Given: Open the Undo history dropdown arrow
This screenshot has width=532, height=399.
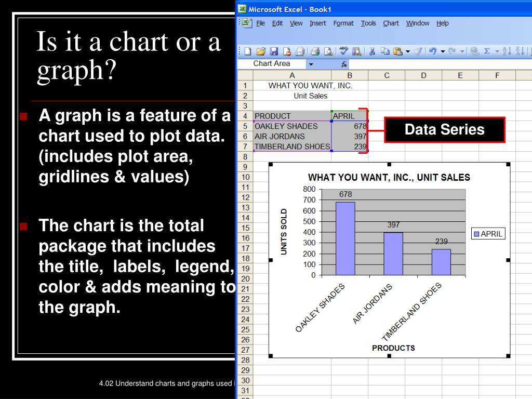Looking at the screenshot, I should tap(443, 52).
